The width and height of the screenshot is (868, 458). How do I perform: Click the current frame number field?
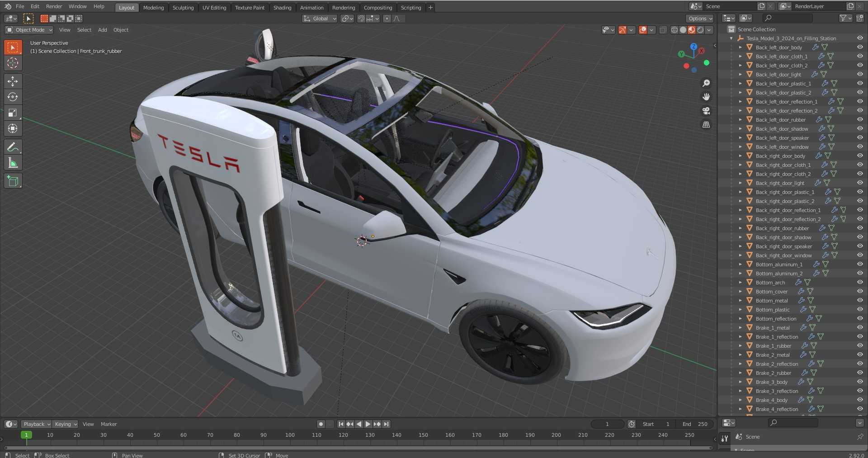(x=608, y=424)
